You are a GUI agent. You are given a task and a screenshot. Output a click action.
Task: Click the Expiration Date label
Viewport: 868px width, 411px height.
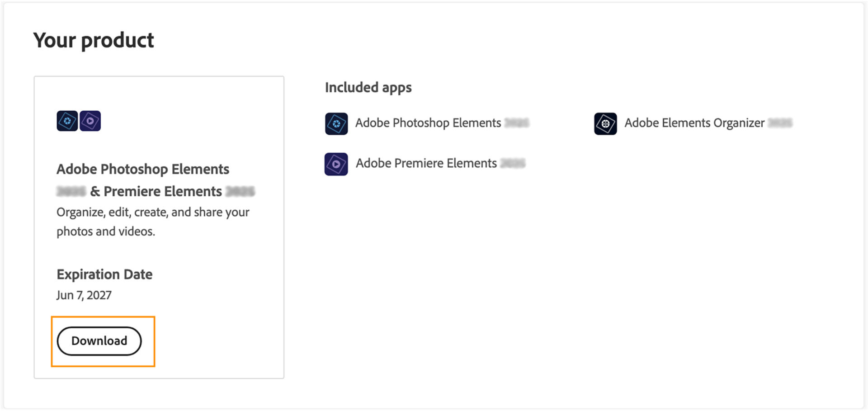(104, 274)
